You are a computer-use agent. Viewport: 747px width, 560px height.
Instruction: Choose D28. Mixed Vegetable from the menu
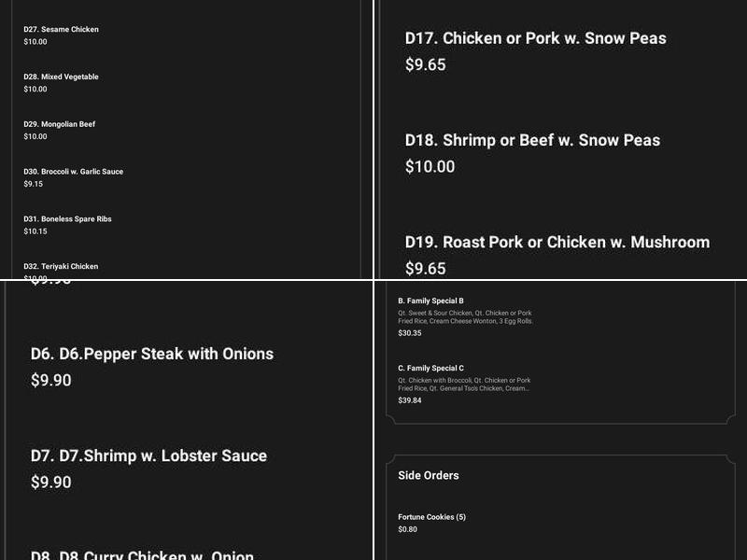pyautogui.click(x=61, y=77)
